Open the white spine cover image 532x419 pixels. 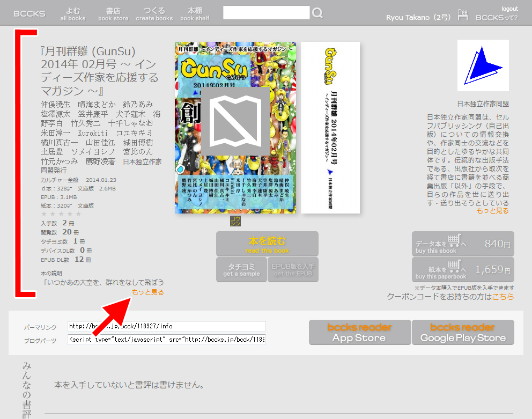(x=330, y=128)
